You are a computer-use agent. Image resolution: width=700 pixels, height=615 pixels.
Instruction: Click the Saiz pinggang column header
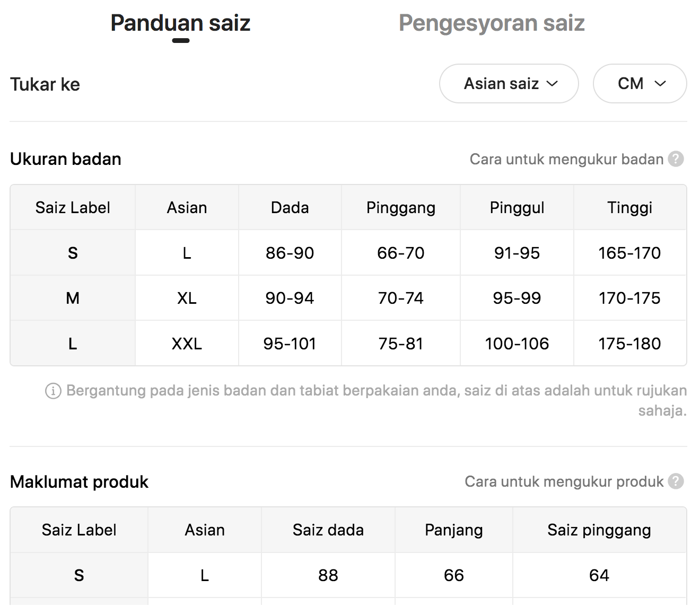(599, 530)
